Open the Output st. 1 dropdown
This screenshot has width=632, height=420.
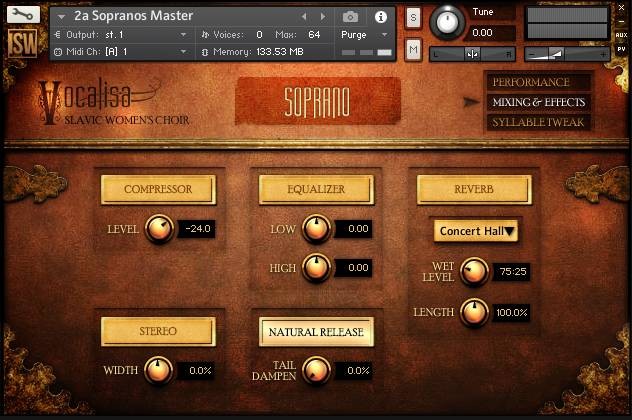point(121,35)
